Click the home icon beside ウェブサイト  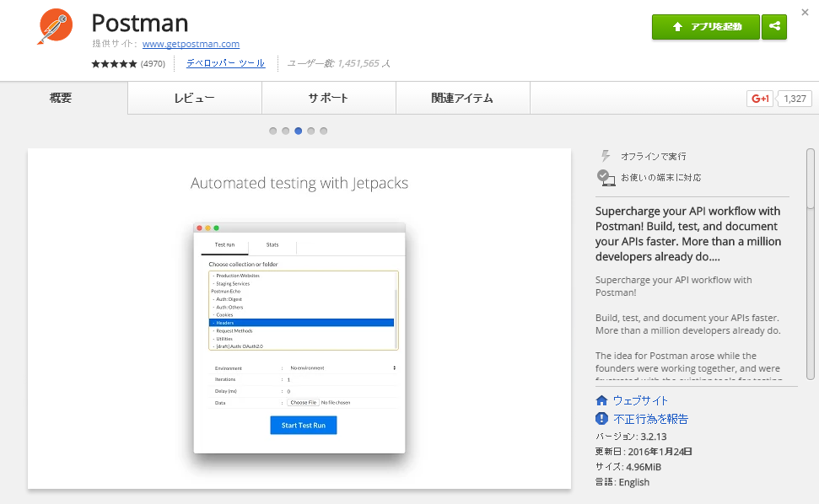click(x=601, y=400)
